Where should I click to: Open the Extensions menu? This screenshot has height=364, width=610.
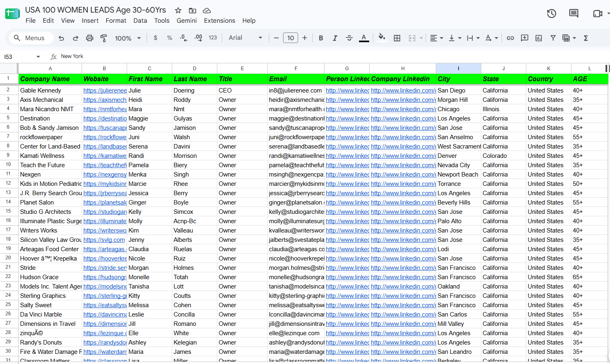219,21
